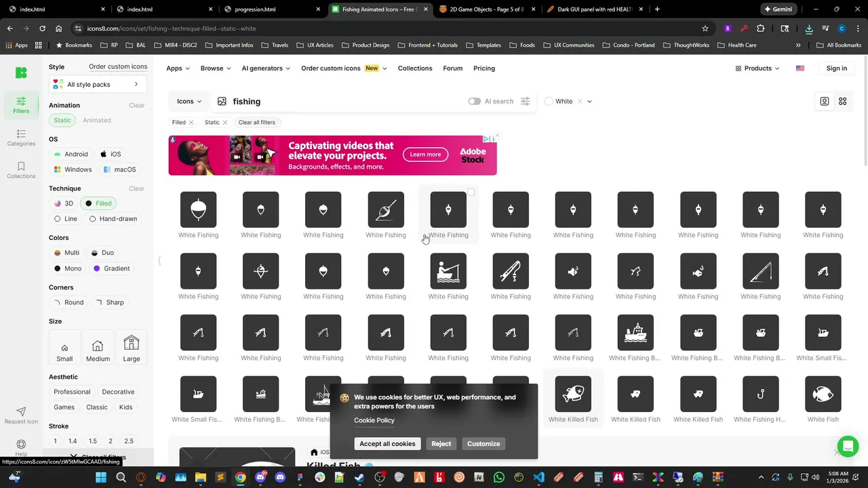Expand the AI generators dropdown
The height and width of the screenshot is (488, 868).
click(x=266, y=68)
